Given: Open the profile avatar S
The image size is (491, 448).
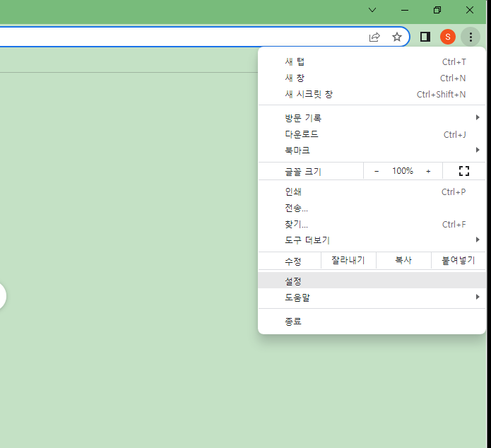Looking at the screenshot, I should pyautogui.click(x=448, y=37).
